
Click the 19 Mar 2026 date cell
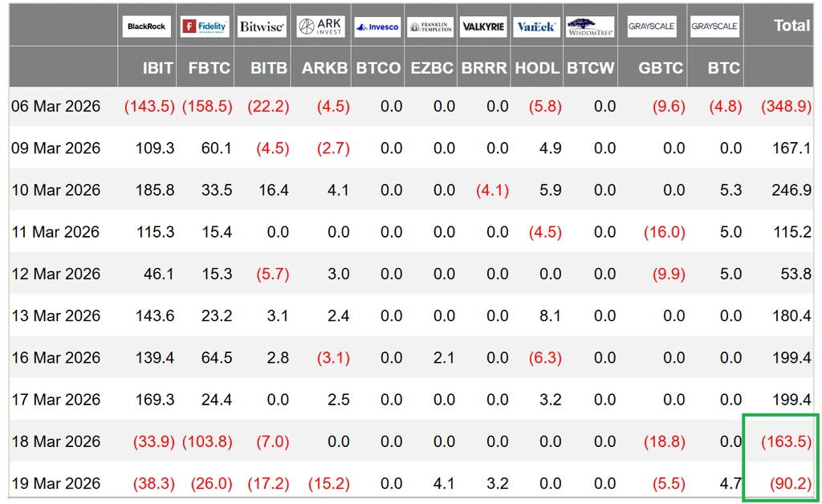(55, 483)
